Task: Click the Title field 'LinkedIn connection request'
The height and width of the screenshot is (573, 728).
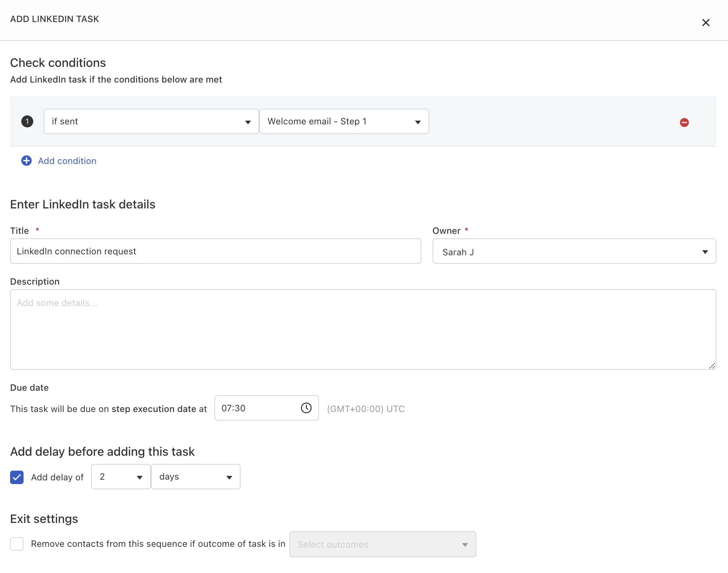Action: point(216,251)
